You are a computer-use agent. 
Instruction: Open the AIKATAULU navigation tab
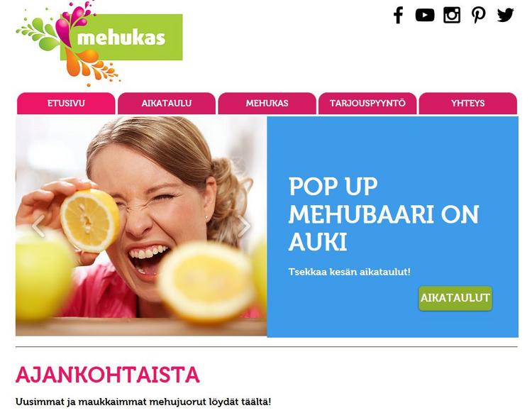167,103
